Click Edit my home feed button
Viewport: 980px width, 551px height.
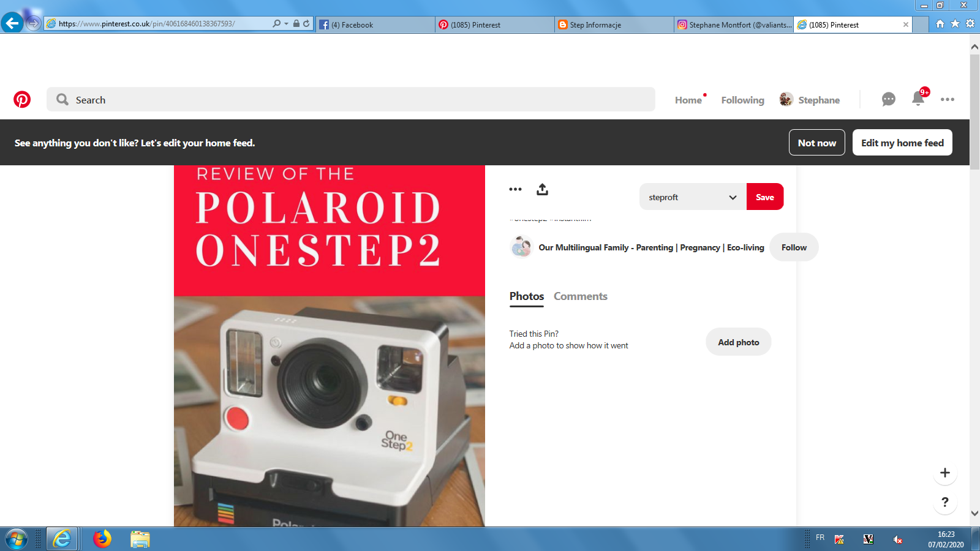[x=902, y=143]
